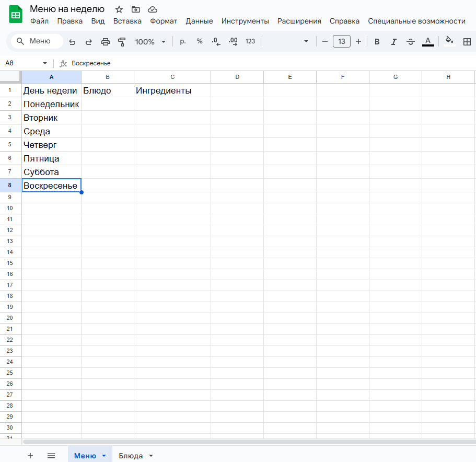The width and height of the screenshot is (476, 462).
Task: Increase decimal places
Action: click(x=233, y=42)
